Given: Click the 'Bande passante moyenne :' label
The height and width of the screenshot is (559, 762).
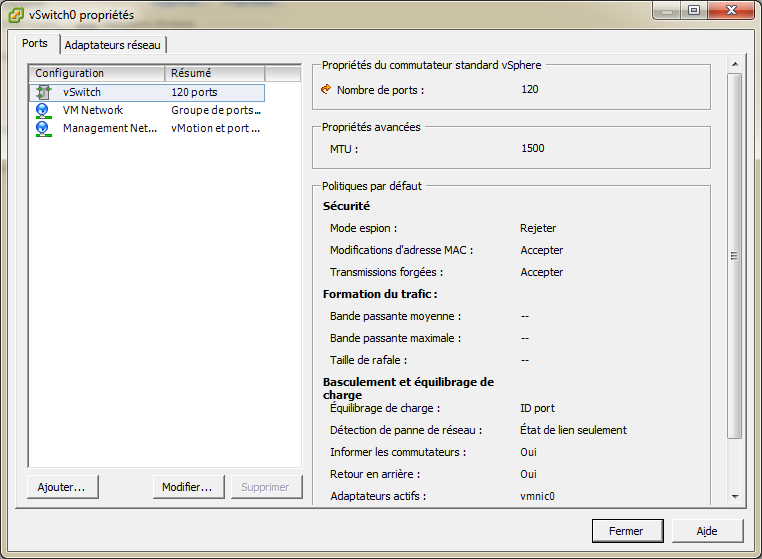Looking at the screenshot, I should pos(396,316).
